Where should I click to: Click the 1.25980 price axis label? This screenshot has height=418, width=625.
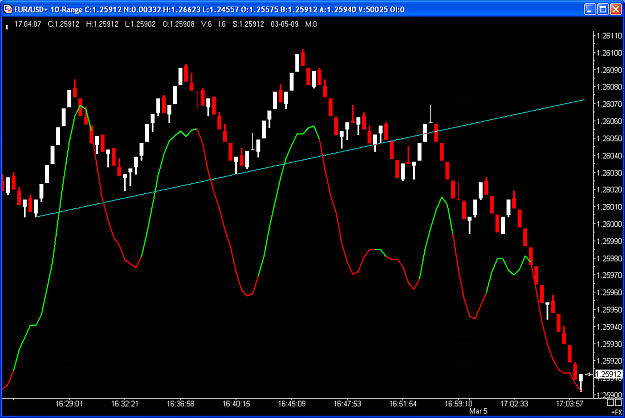608,258
